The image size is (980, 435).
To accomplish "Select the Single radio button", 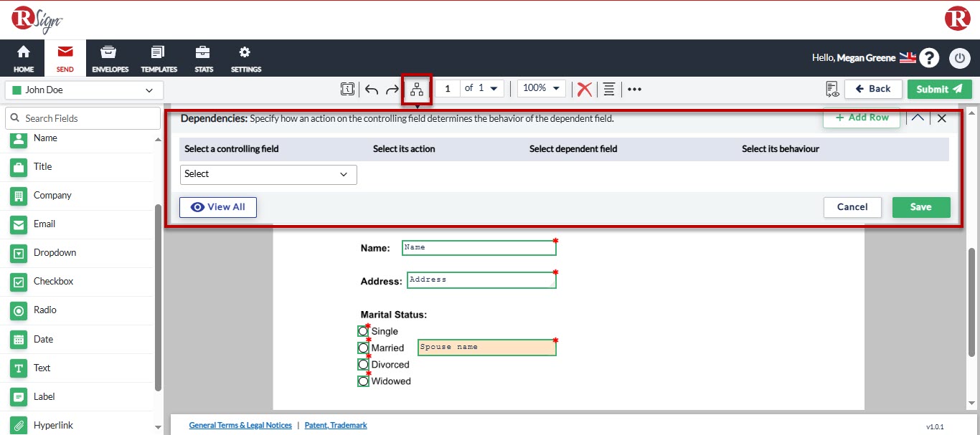I will point(363,331).
